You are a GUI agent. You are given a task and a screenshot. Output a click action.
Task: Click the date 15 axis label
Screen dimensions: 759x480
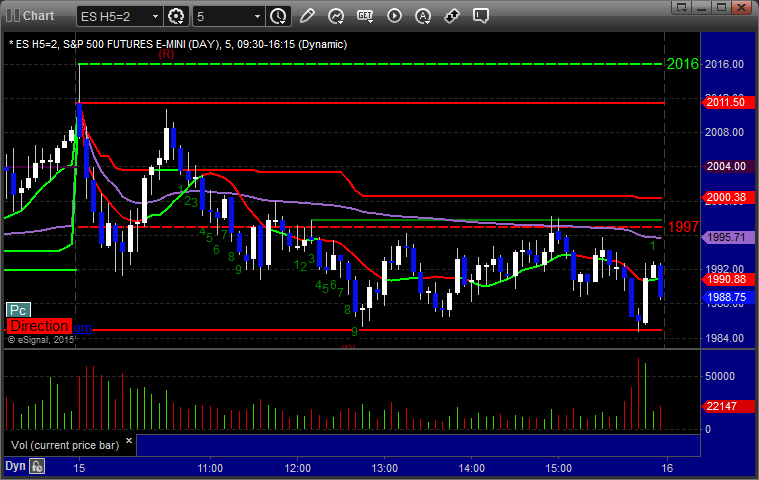point(79,468)
